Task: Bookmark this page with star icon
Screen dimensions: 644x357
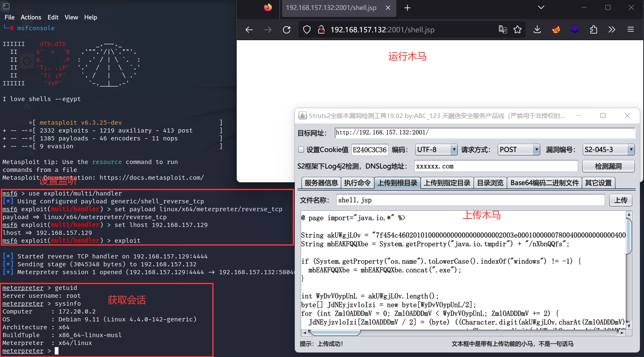Action: point(518,29)
